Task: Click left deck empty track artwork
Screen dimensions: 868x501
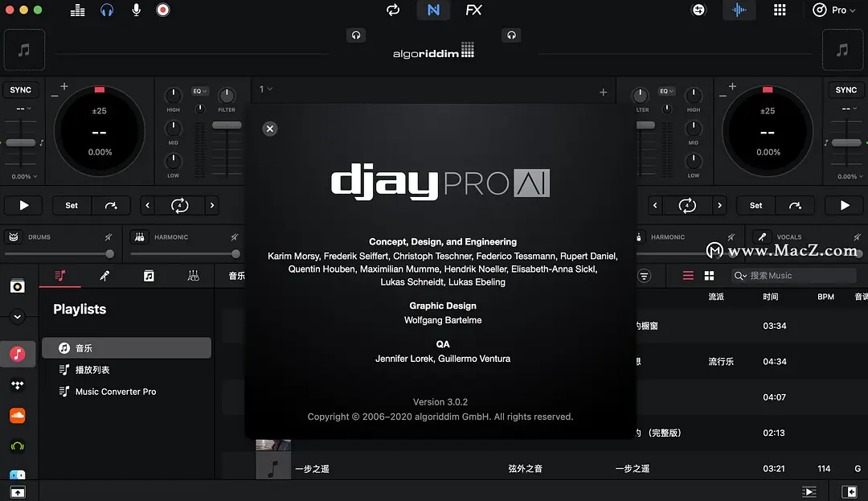Action: click(24, 50)
